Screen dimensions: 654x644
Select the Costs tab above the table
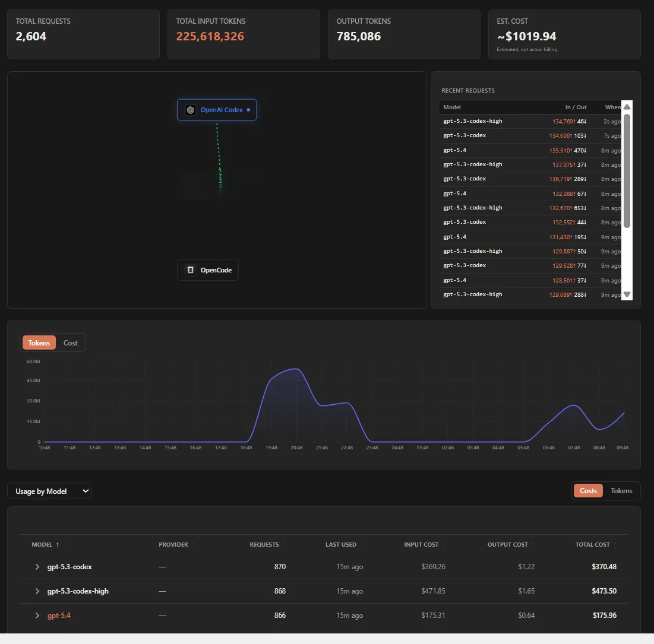(x=588, y=491)
